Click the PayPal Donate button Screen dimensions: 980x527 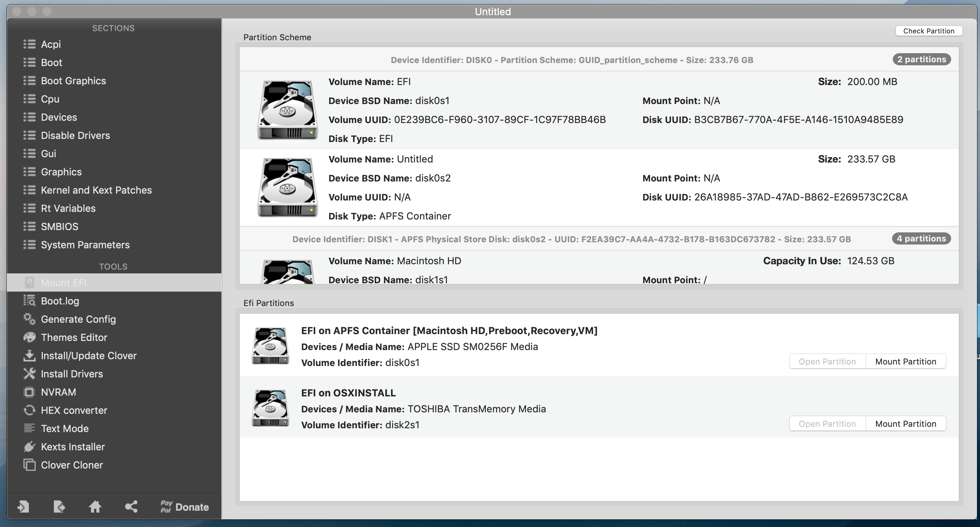[x=185, y=507]
